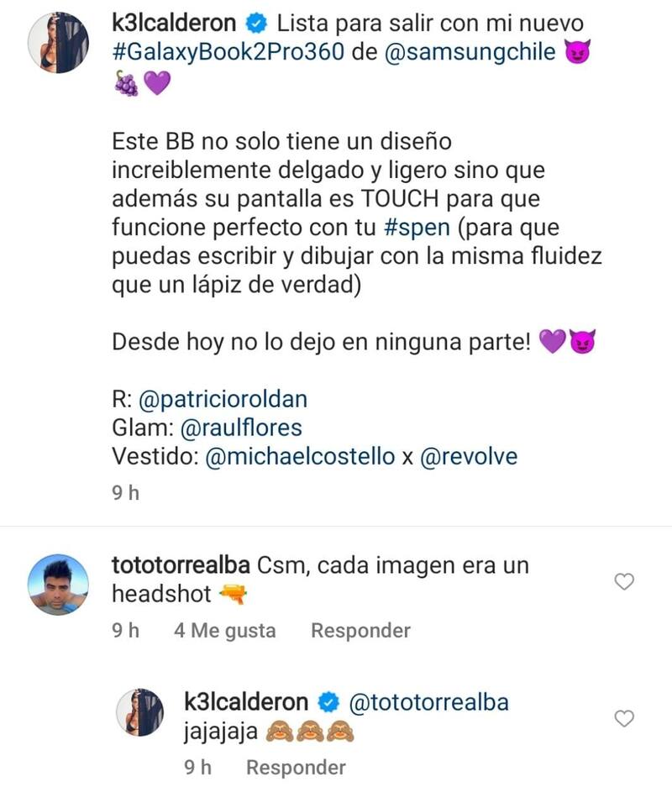Open the @tototorrealba mention in the reply
This screenshot has width=672, height=808.
point(428,702)
